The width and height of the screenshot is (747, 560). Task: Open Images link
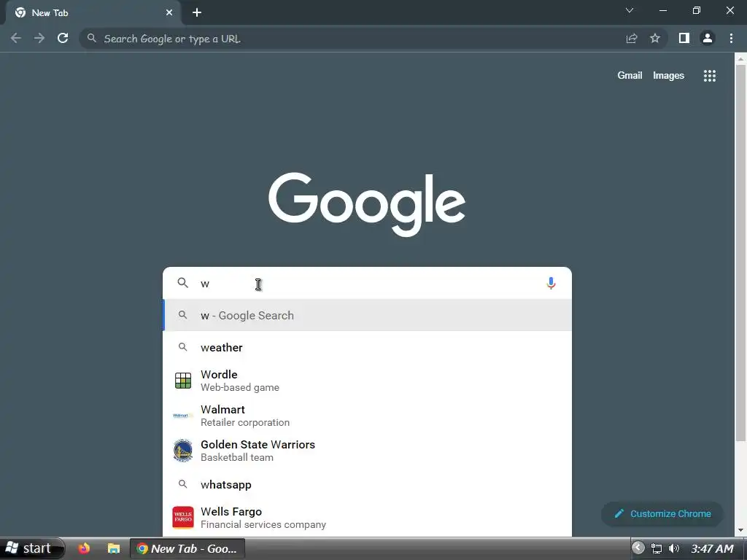click(x=668, y=76)
